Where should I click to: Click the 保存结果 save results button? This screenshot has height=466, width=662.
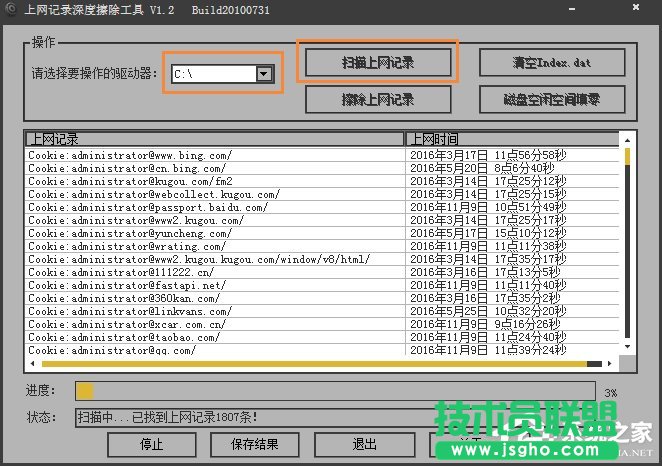255,444
